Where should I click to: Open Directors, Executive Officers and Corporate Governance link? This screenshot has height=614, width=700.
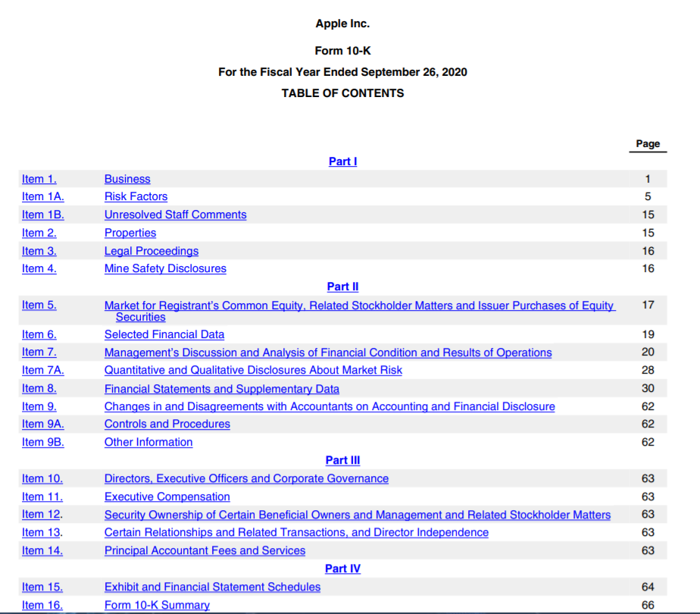246,478
